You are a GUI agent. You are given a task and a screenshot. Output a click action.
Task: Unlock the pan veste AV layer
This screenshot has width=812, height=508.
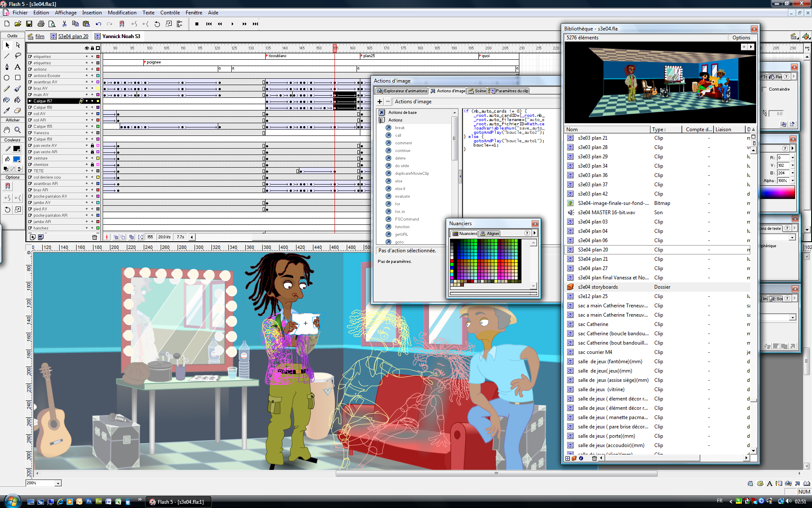point(92,146)
